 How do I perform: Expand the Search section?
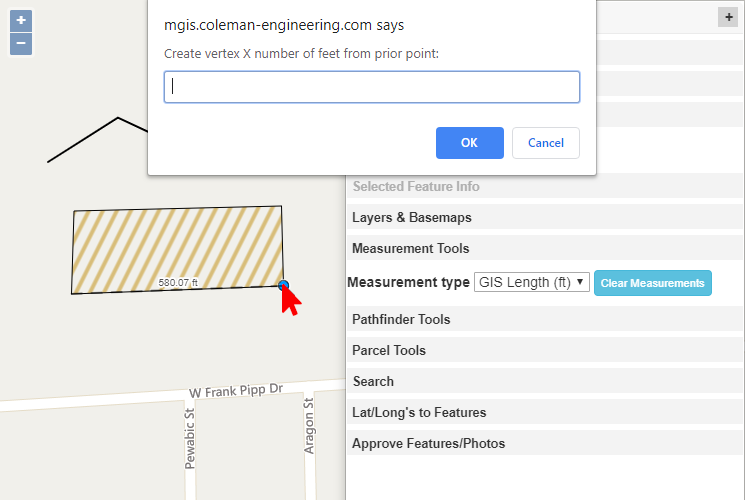click(373, 382)
